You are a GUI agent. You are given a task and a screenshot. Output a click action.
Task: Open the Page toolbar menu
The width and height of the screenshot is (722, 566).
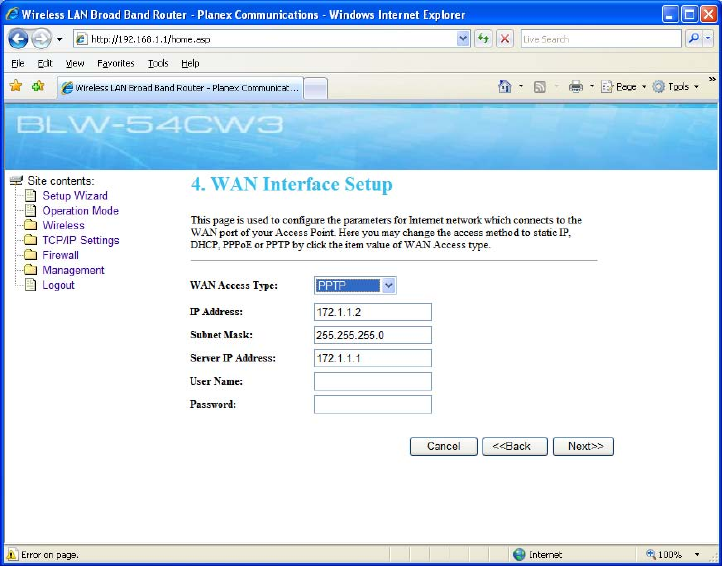coord(623,87)
